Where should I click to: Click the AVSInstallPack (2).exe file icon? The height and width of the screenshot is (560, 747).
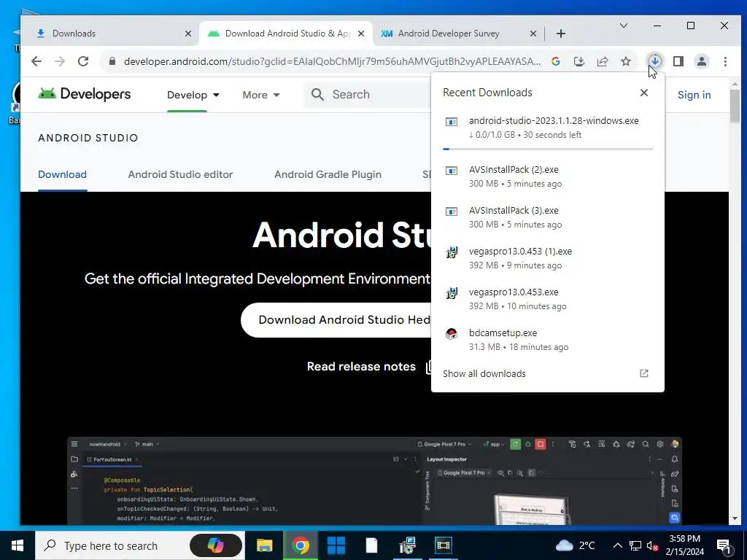(452, 171)
